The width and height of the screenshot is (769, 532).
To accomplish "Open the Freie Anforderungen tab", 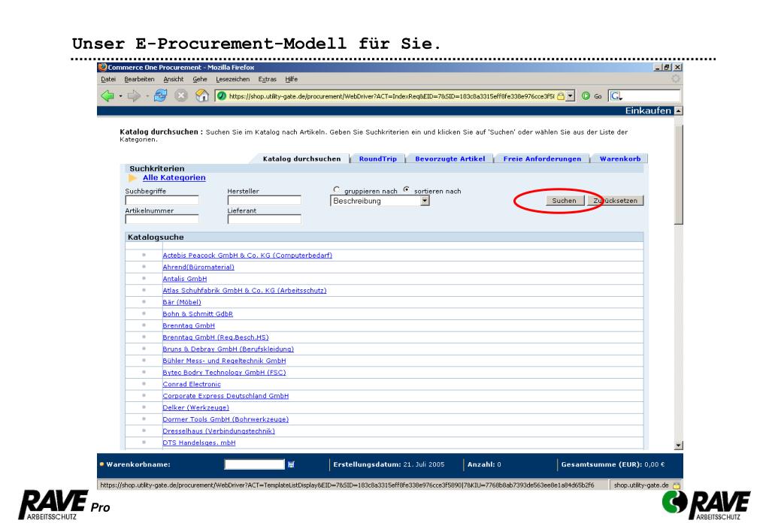I will [x=542, y=159].
